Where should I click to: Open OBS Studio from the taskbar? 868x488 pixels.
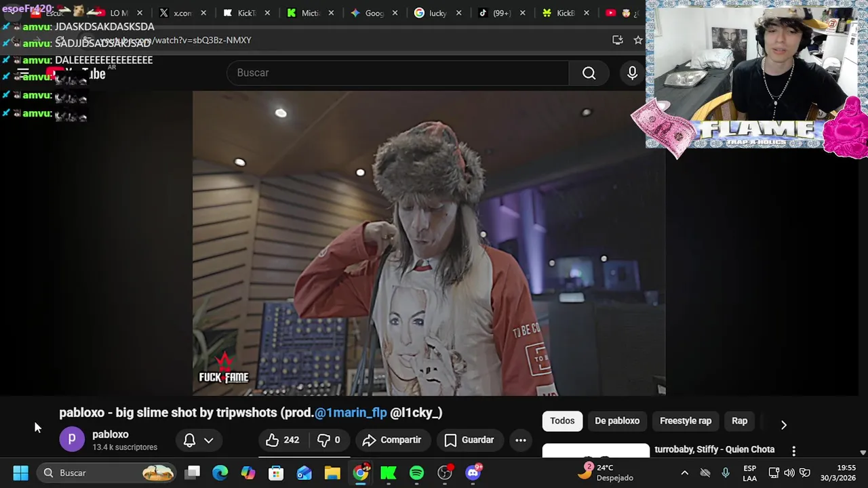[445, 472]
